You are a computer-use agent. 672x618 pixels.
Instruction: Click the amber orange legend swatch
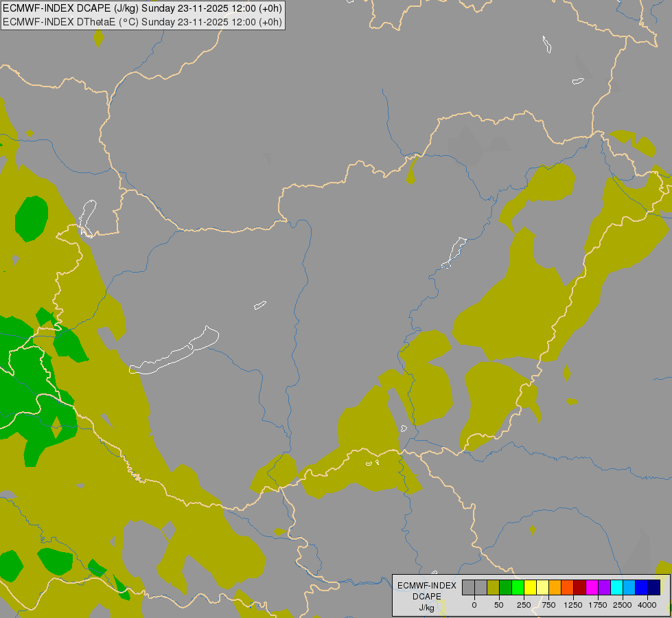[555, 588]
